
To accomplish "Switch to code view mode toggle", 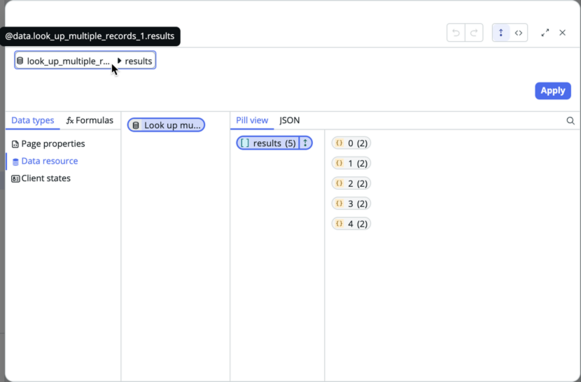I will pyautogui.click(x=518, y=33).
